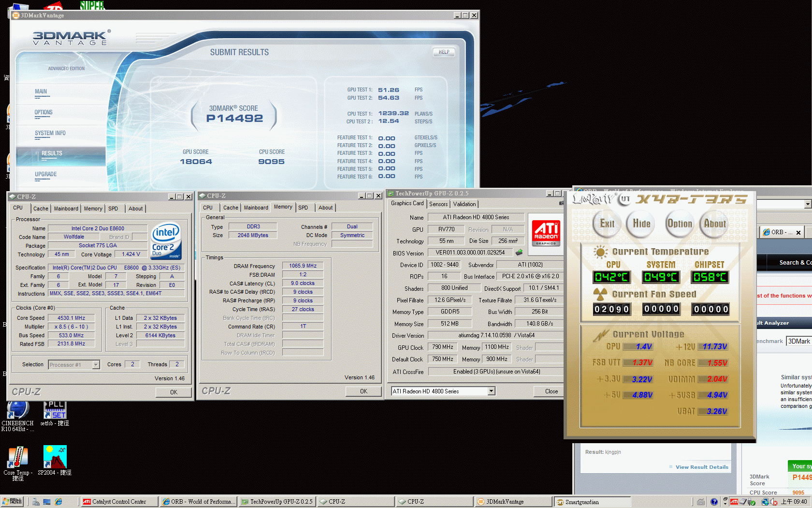This screenshot has height=508, width=812.
Task: Click the ORB tab in browser
Action: coord(781,232)
